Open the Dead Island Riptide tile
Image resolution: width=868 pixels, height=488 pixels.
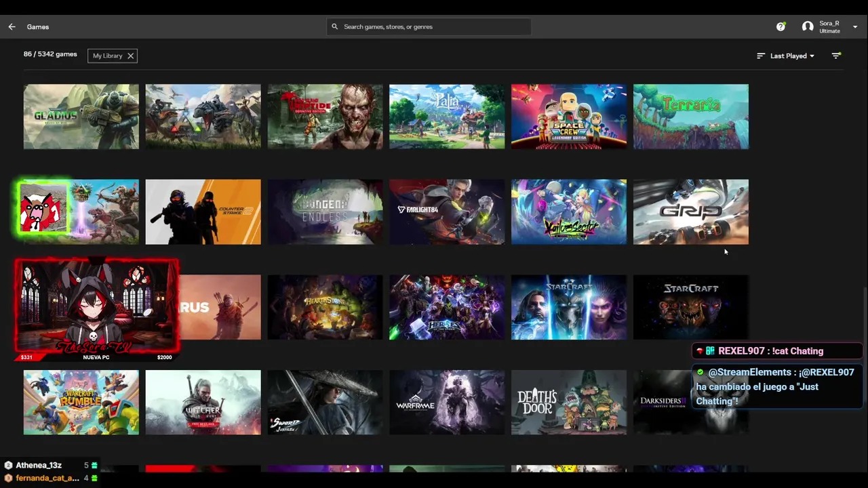click(x=325, y=117)
